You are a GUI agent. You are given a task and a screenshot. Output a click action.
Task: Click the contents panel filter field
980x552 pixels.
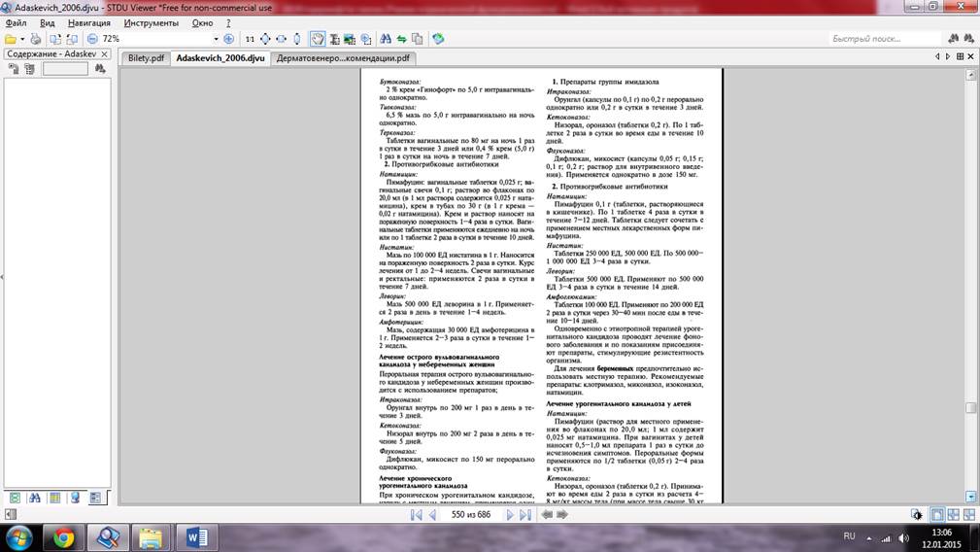click(x=65, y=69)
